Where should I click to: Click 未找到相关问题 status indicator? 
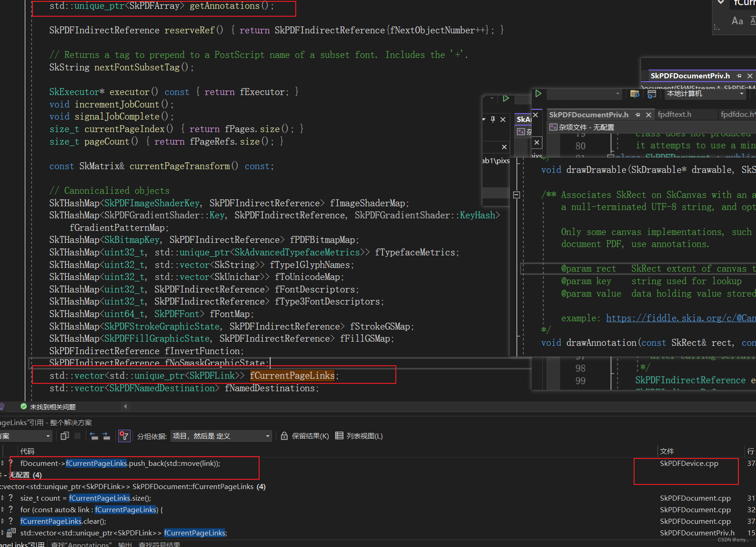click(48, 407)
